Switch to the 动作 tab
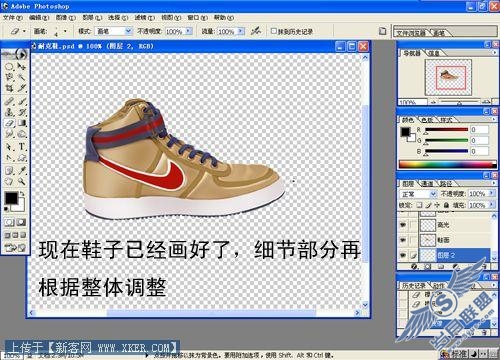Screen dimensions: 500x360 click(439, 286)
